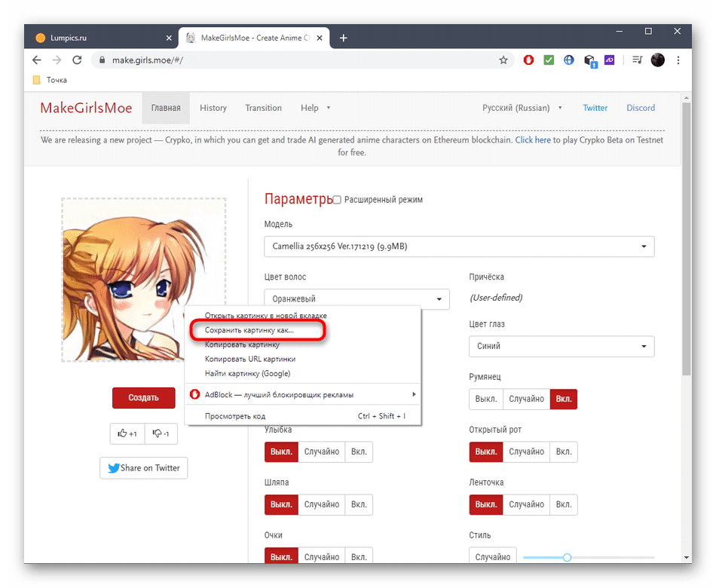Bookmark page using the star icon

[503, 60]
